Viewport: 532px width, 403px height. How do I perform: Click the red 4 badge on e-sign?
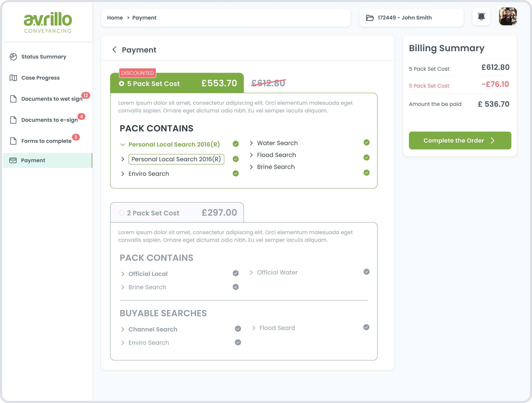(x=81, y=116)
